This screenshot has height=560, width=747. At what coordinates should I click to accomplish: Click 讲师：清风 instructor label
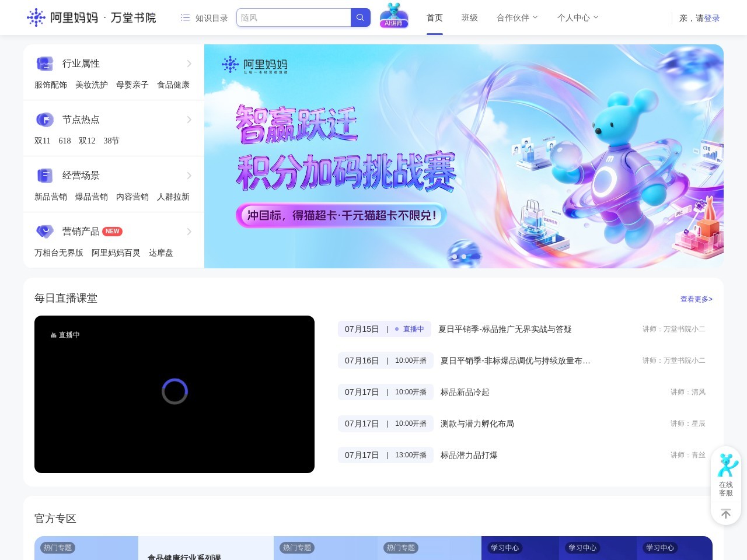[x=688, y=392]
